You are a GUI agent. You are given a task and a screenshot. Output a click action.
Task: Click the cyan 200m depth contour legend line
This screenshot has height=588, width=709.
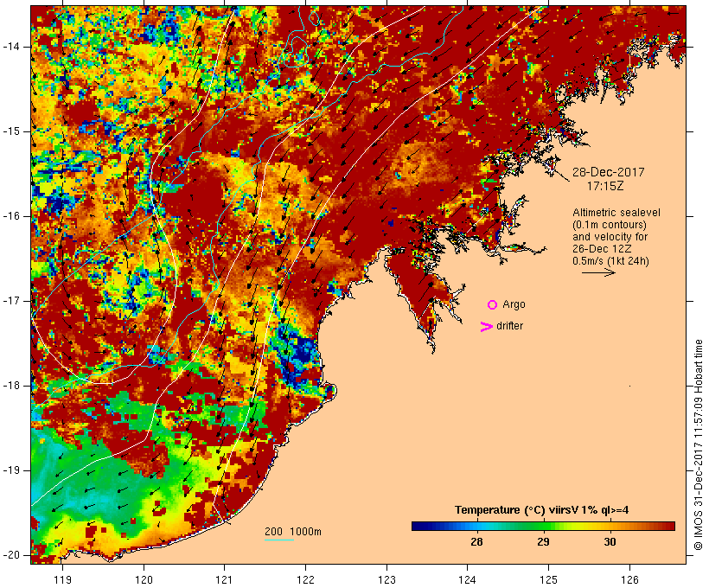click(279, 540)
